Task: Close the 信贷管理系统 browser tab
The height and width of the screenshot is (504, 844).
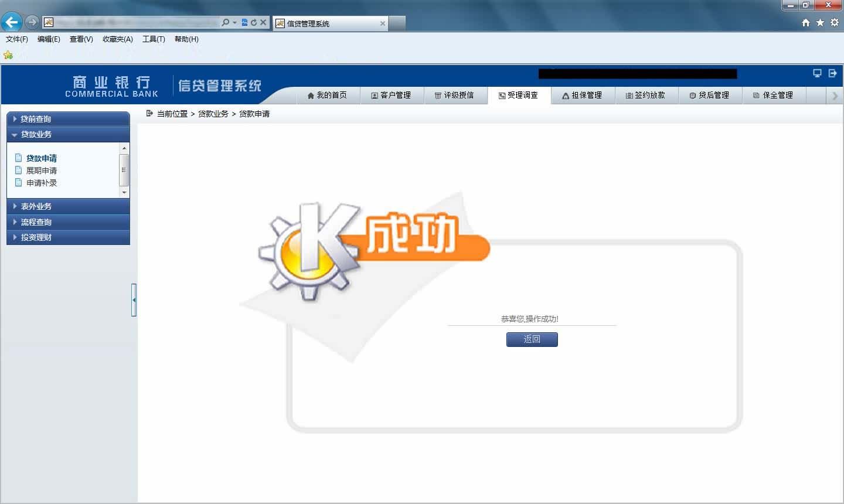Action: coord(383,23)
